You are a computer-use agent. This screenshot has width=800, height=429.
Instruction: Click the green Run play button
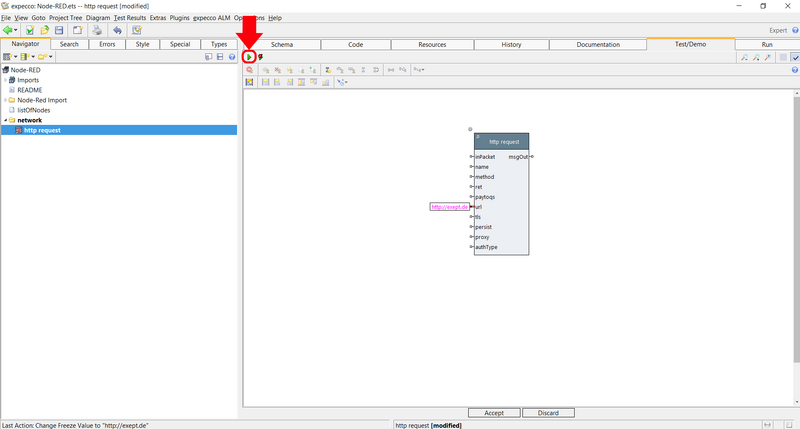click(249, 57)
